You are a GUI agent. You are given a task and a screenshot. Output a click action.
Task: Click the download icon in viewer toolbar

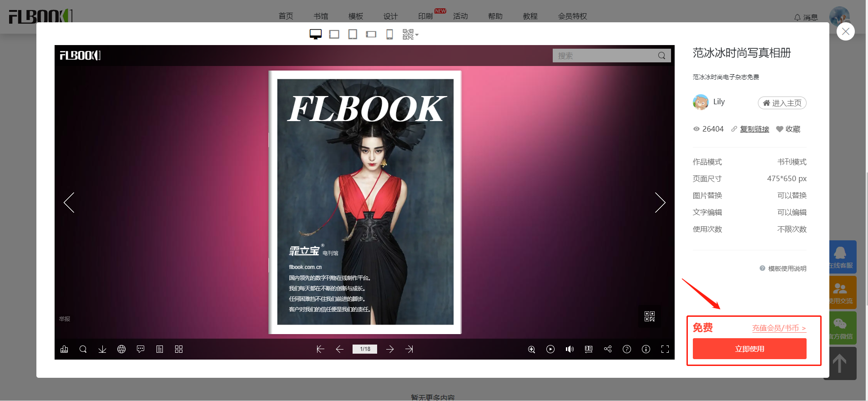pos(102,349)
